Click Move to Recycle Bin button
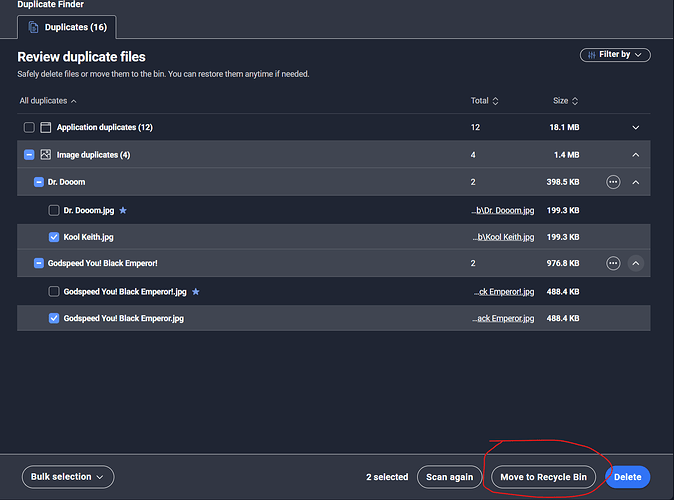 point(543,477)
